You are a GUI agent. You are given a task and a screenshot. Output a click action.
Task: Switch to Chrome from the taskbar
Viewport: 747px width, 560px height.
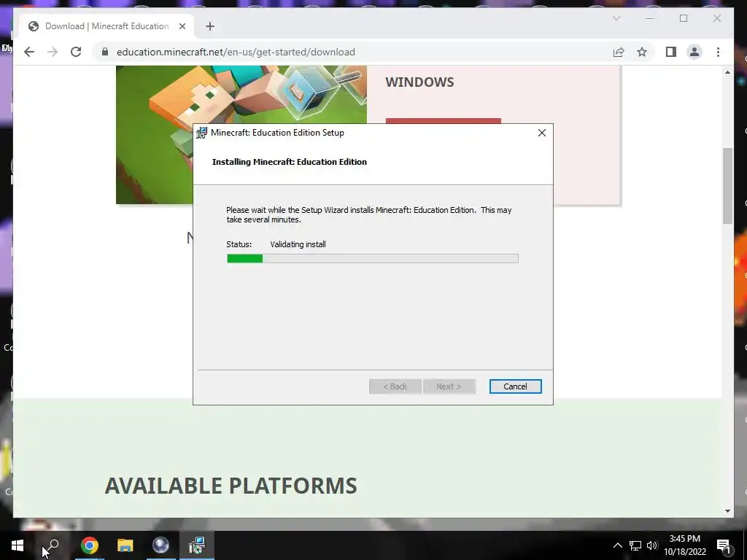89,545
